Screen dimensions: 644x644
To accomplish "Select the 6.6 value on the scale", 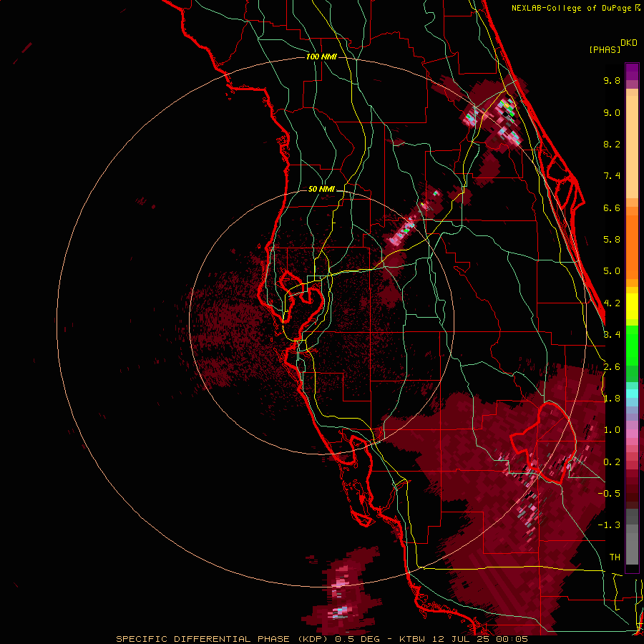I will click(612, 208).
